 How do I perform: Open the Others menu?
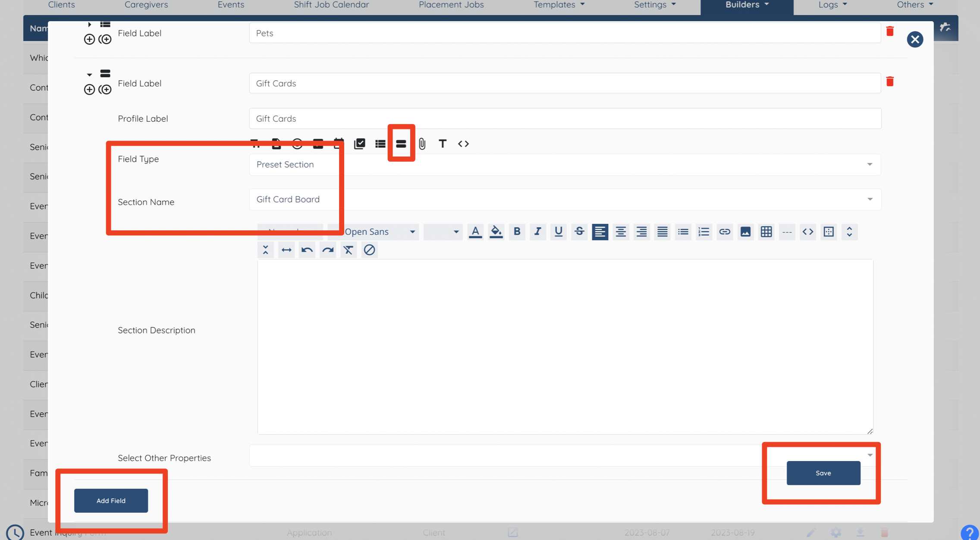(914, 5)
